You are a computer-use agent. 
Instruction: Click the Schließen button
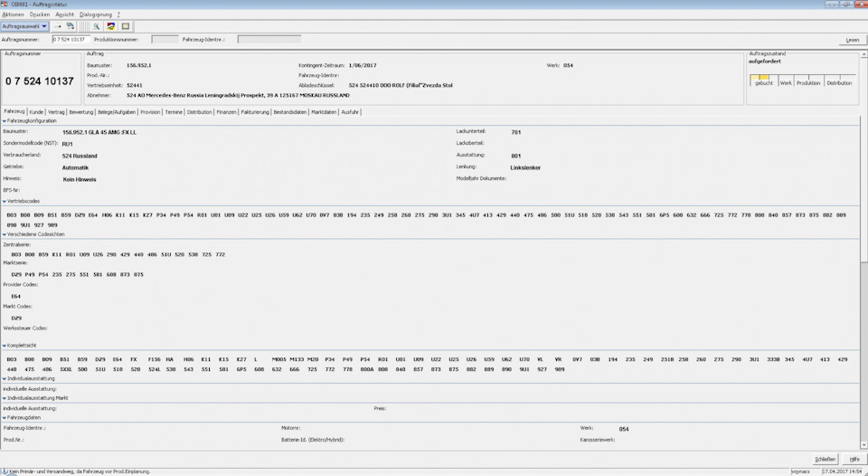pyautogui.click(x=825, y=460)
